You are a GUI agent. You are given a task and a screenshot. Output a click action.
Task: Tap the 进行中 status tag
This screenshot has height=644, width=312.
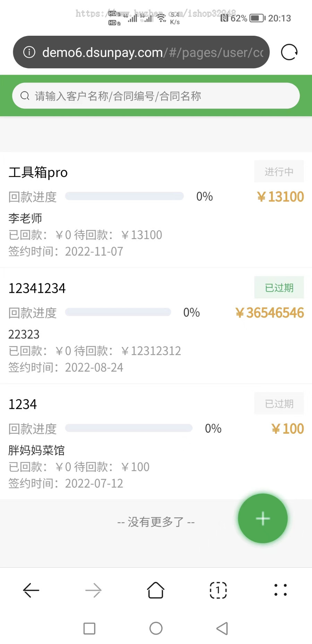click(279, 171)
